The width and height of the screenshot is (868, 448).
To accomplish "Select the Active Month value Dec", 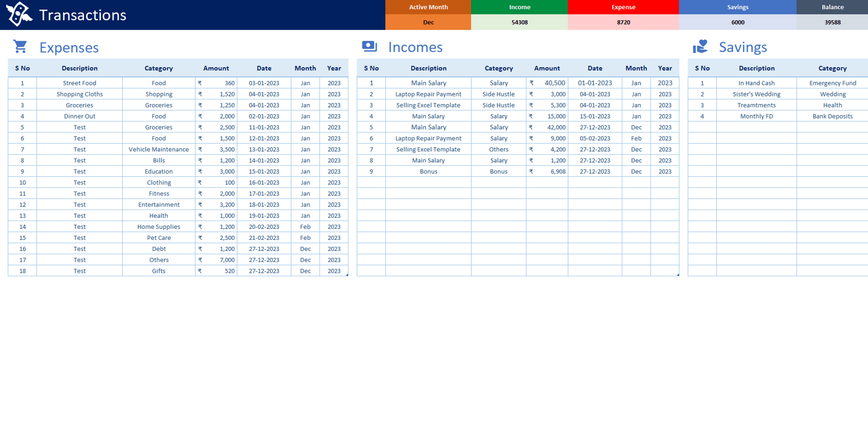I will [428, 23].
